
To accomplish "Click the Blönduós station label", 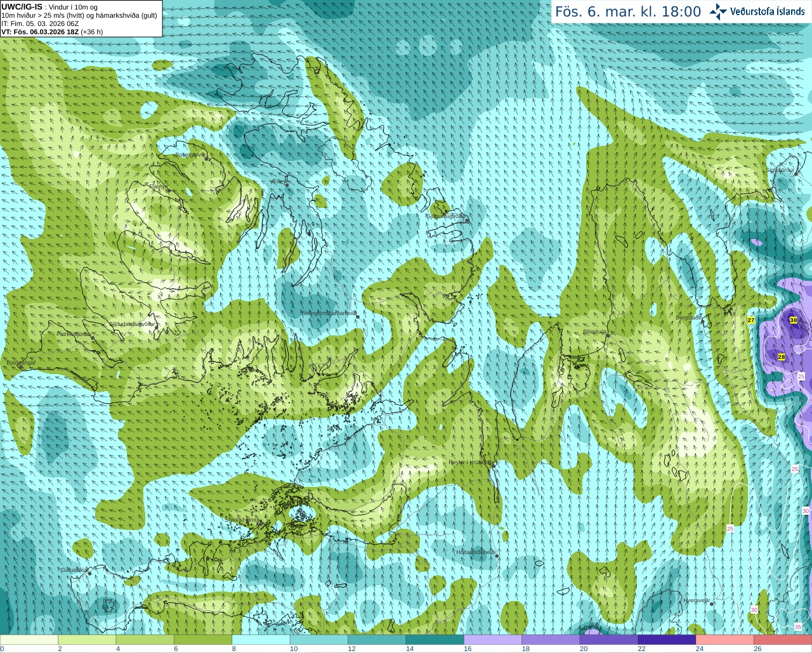I will point(595,332).
